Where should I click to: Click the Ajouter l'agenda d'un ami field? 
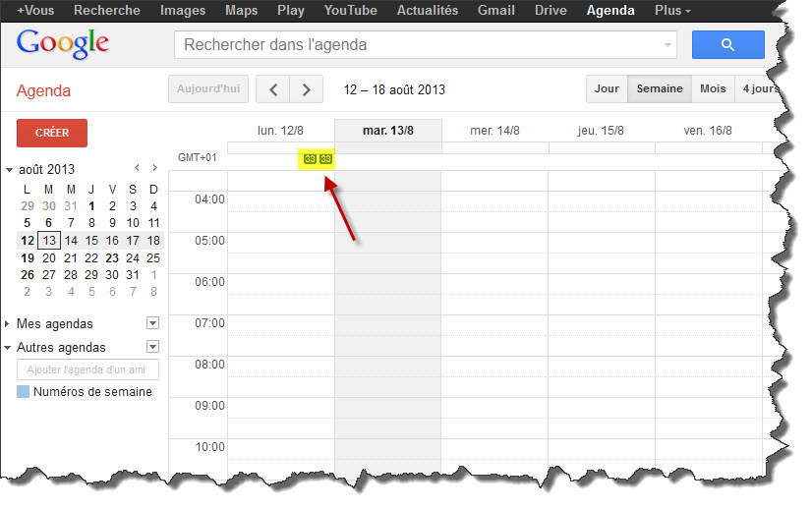pos(88,369)
